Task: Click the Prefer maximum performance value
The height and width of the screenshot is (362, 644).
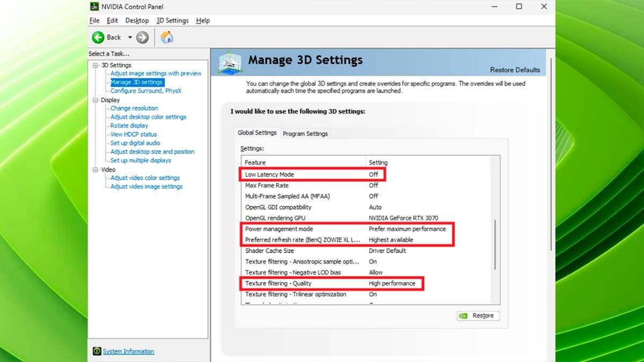Action: (x=407, y=229)
